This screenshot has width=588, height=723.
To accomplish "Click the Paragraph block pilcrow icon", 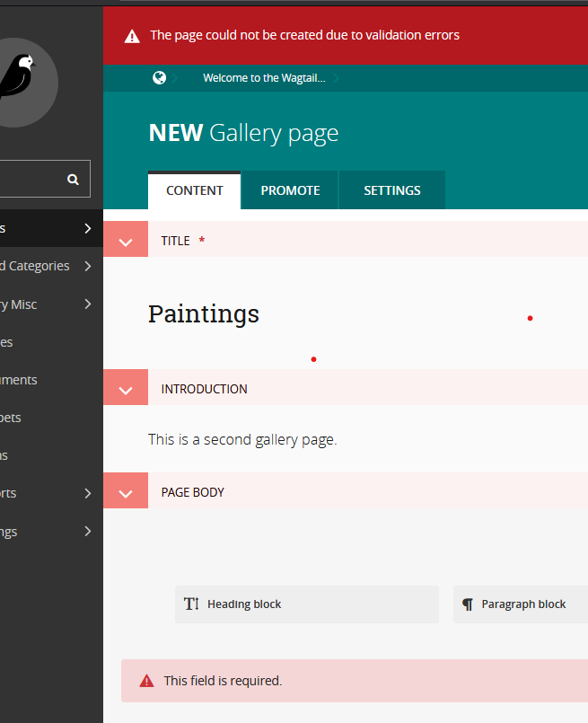I will (468, 604).
